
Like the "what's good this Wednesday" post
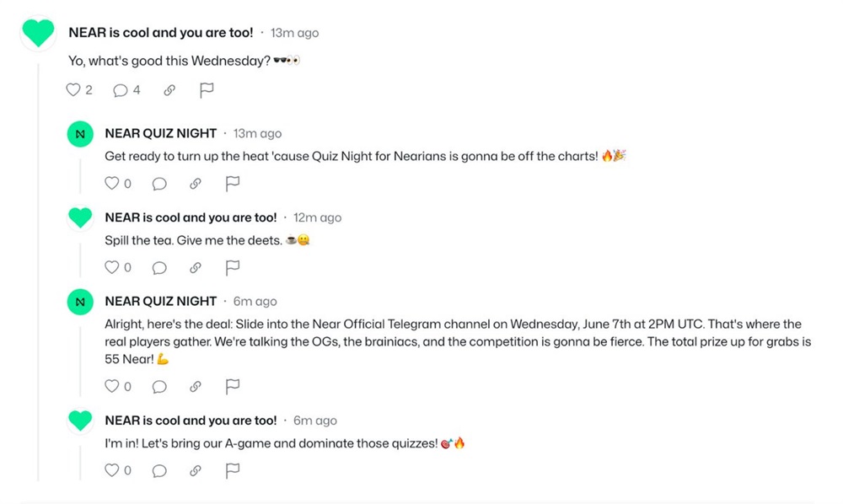tap(73, 90)
